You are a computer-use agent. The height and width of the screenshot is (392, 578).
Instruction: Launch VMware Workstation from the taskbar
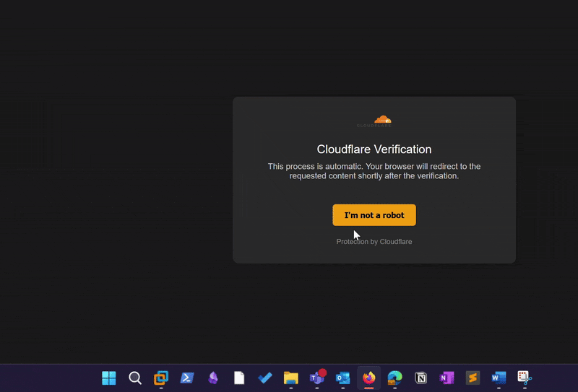161,378
